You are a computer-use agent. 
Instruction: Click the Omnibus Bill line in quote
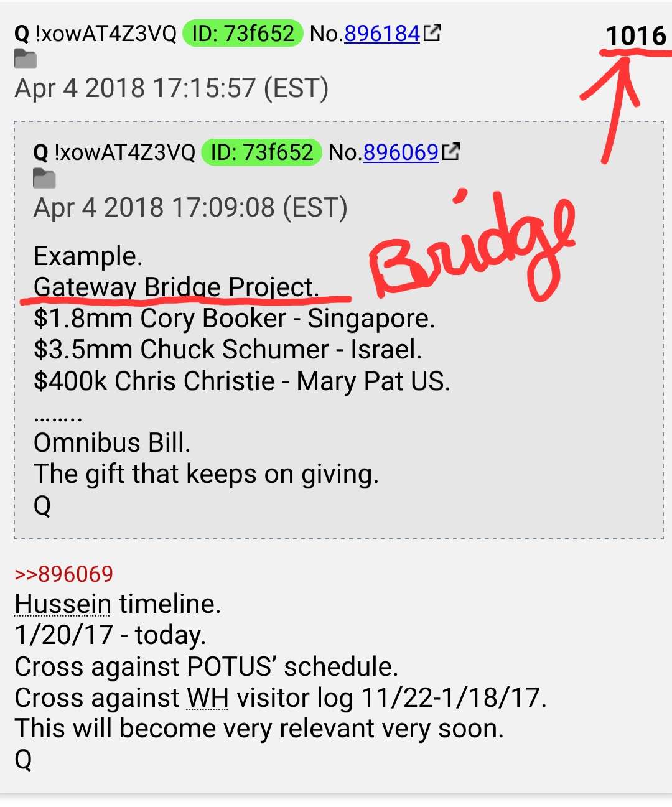(112, 443)
